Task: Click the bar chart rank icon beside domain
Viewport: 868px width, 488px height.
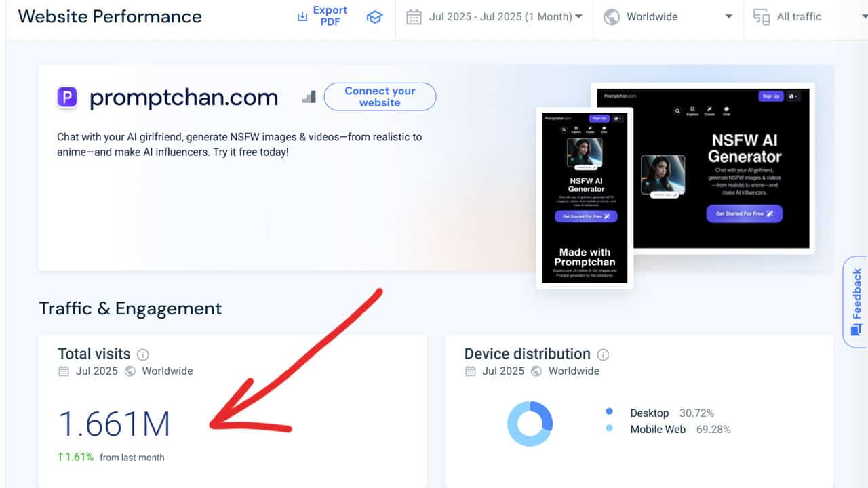Action: [x=309, y=98]
